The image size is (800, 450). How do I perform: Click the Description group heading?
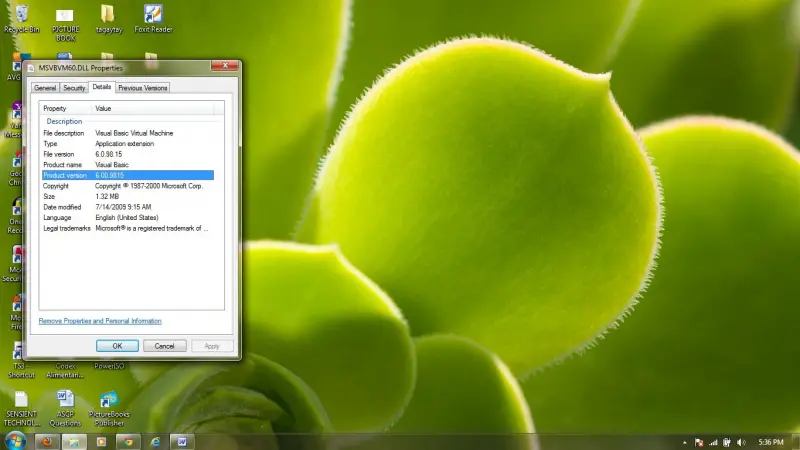click(x=64, y=121)
